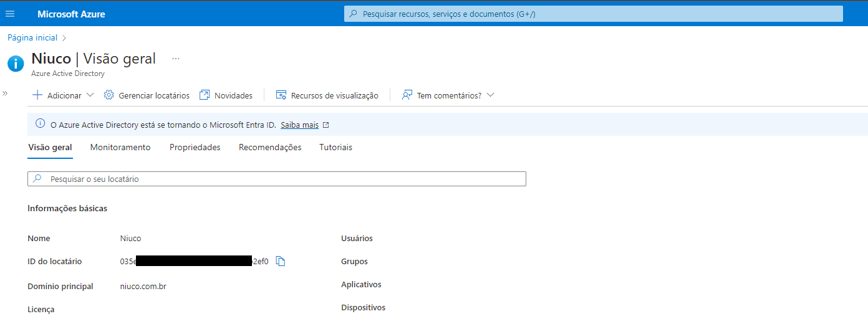The height and width of the screenshot is (324, 868).
Task: Select the Niuco name value
Action: coord(131,239)
